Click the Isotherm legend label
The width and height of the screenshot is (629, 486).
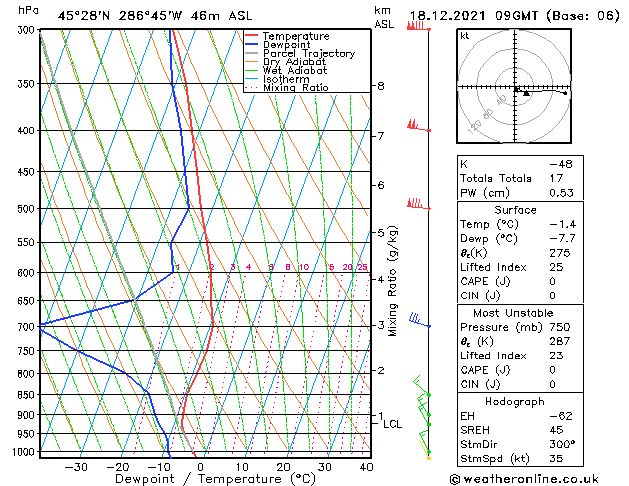[x=286, y=79]
